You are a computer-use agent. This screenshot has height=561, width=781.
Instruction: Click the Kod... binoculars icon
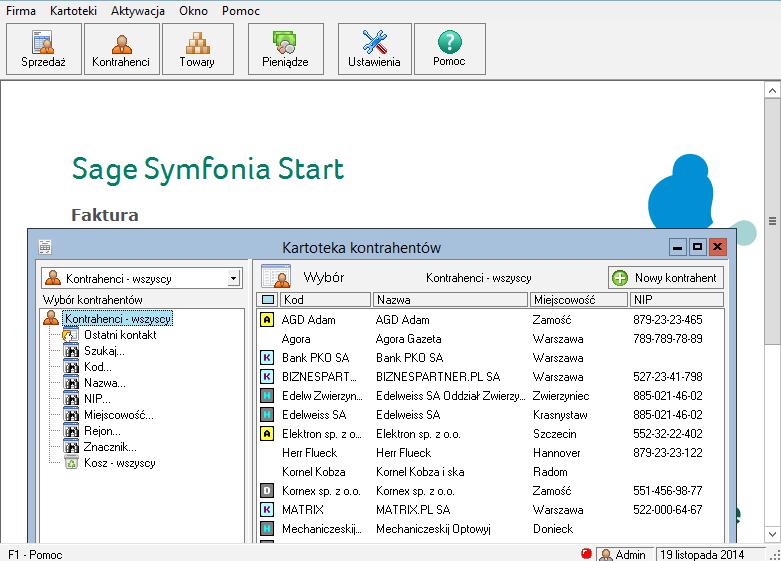71,367
